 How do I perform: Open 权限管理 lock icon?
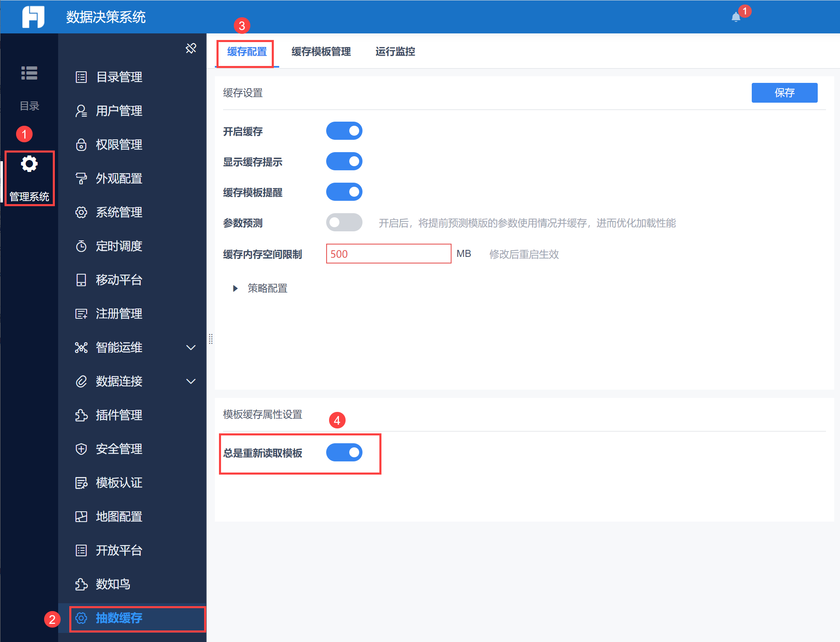(x=81, y=145)
